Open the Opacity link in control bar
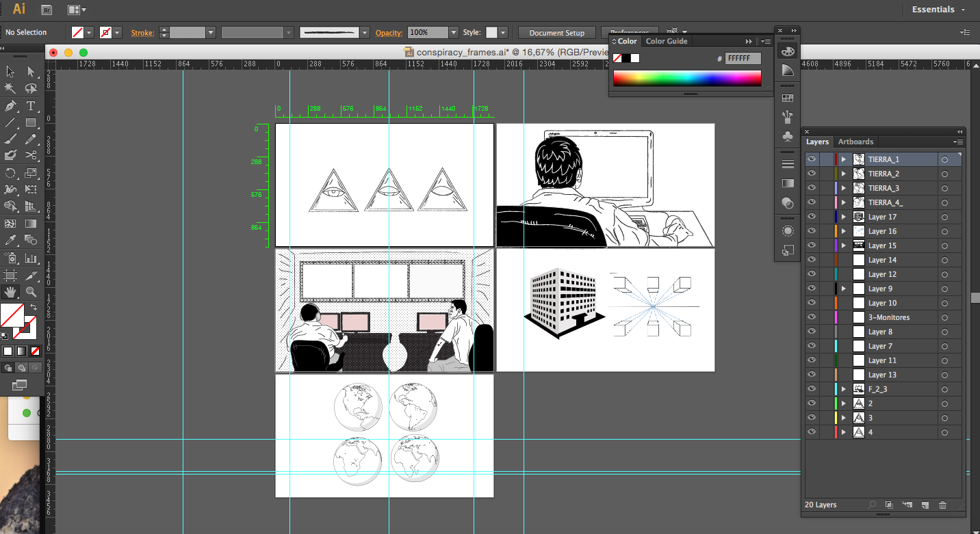 pyautogui.click(x=389, y=32)
